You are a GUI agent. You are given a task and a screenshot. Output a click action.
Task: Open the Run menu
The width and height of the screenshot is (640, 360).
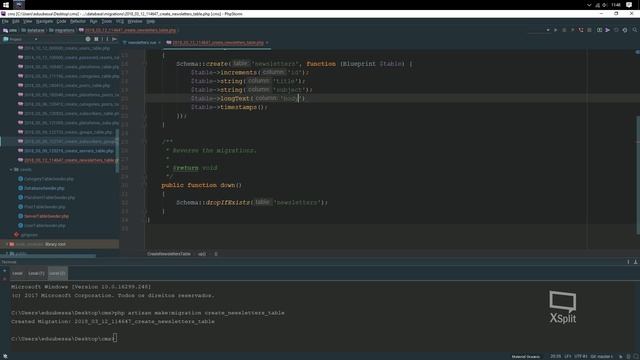click(93, 21)
